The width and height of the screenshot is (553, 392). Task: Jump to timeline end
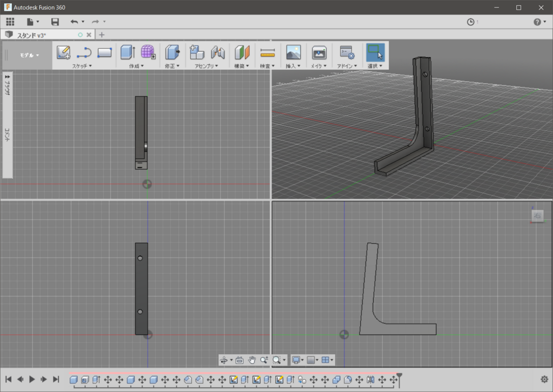click(56, 379)
